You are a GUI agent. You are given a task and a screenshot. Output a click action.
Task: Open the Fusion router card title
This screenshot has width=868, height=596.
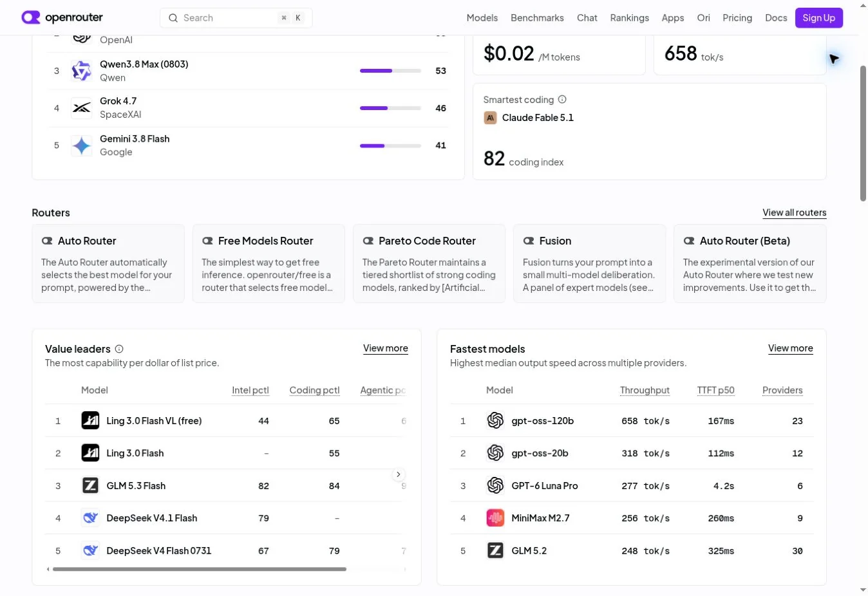click(555, 241)
